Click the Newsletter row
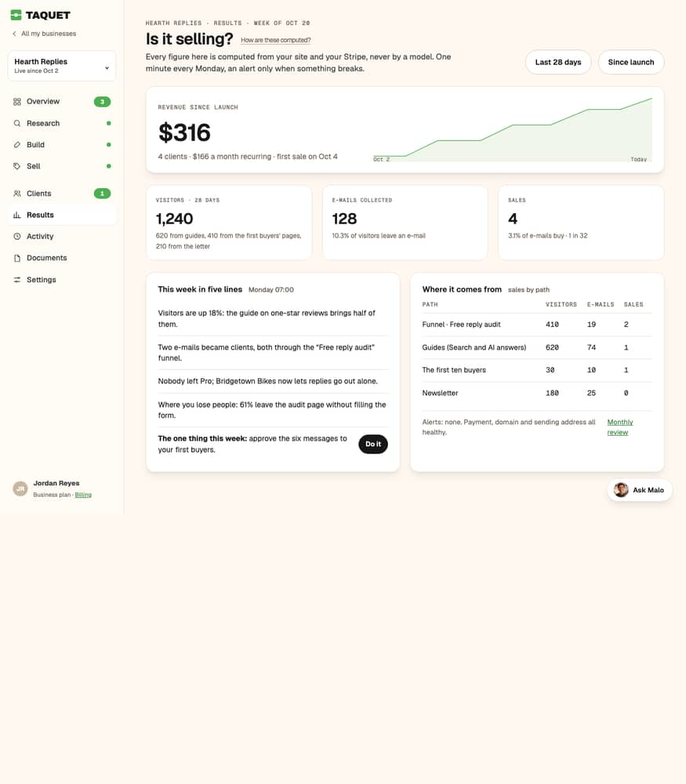This screenshot has height=784, width=686. tap(537, 393)
